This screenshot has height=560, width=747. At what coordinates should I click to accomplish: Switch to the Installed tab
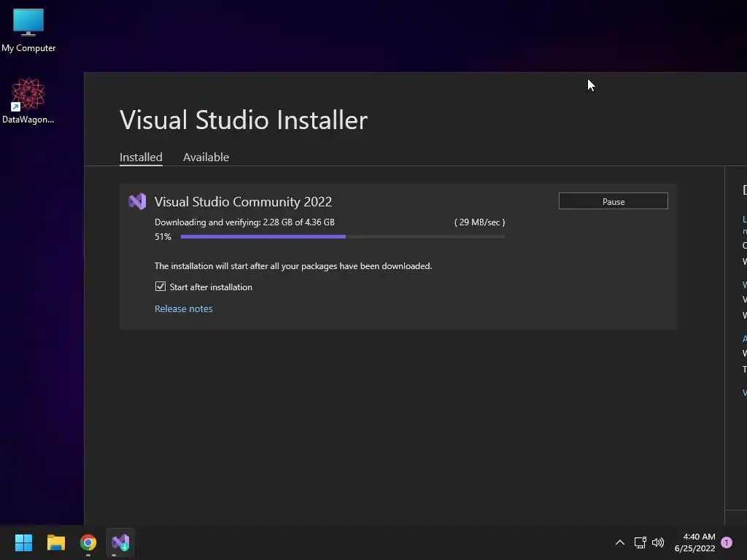coord(141,157)
